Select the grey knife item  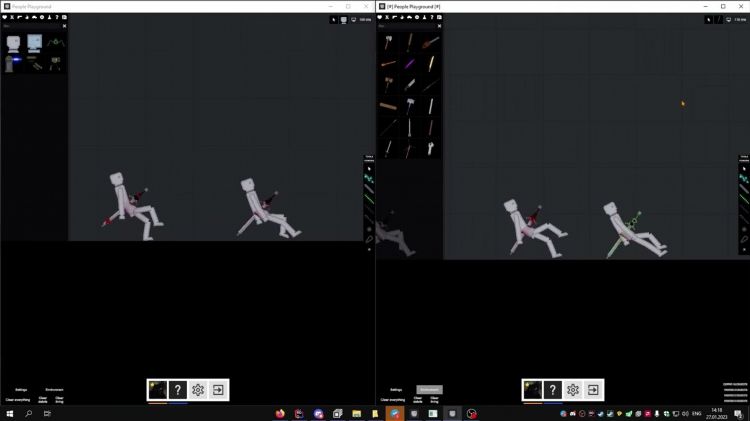(409, 84)
